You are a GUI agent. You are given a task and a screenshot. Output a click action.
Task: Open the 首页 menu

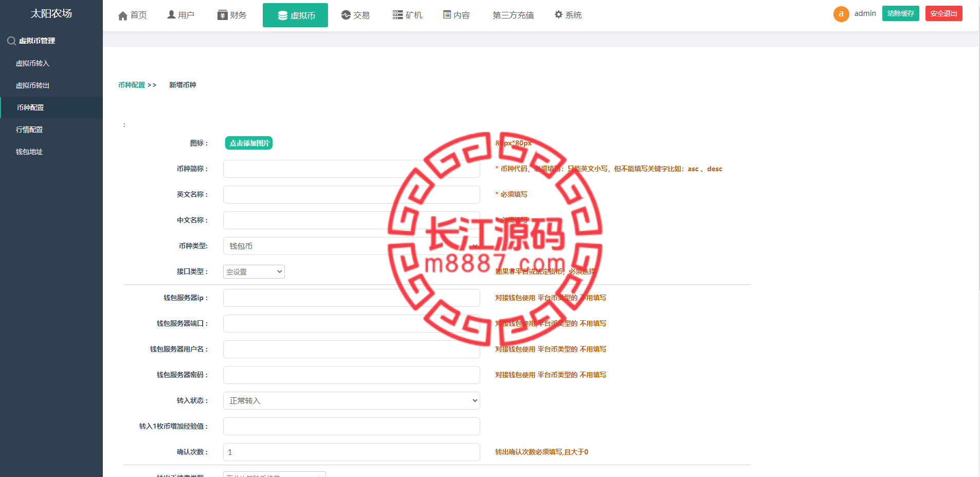pyautogui.click(x=133, y=15)
